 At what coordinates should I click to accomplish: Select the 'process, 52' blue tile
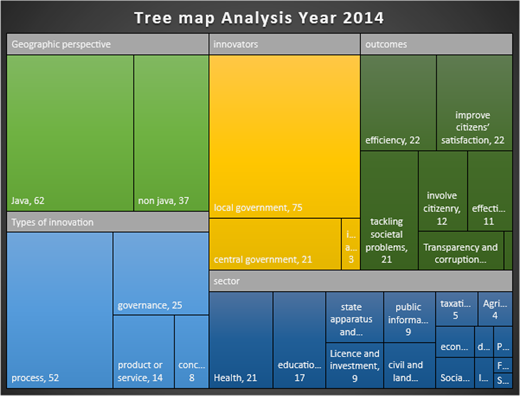tap(60, 310)
